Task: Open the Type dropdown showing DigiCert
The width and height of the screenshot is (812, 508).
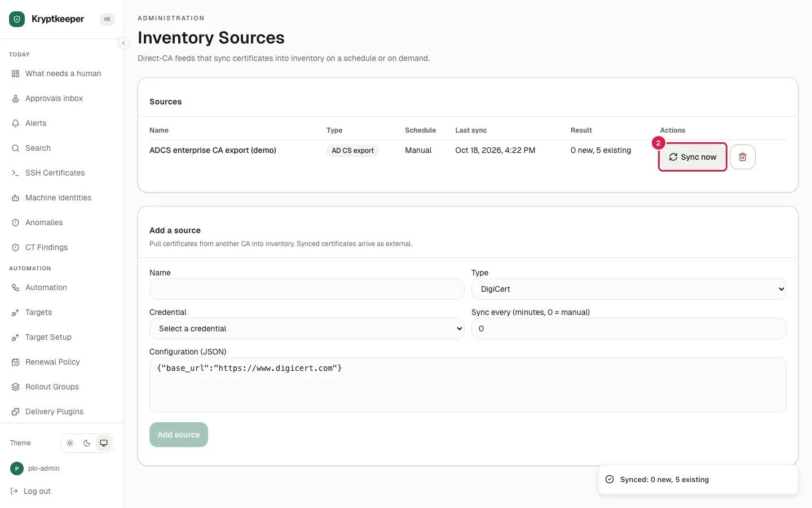Action: 629,289
